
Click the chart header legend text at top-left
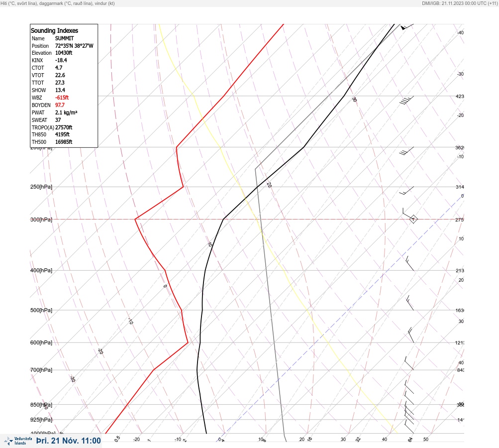58,3
